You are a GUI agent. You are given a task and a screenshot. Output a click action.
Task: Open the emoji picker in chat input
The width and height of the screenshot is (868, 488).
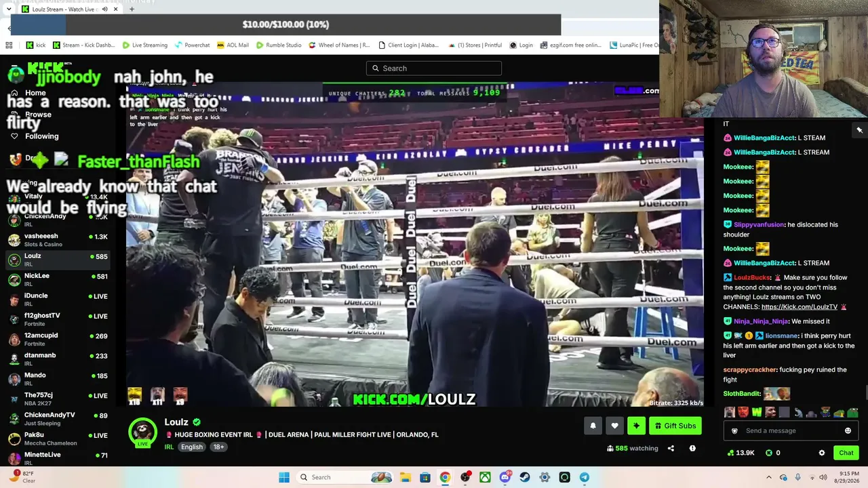[848, 430]
